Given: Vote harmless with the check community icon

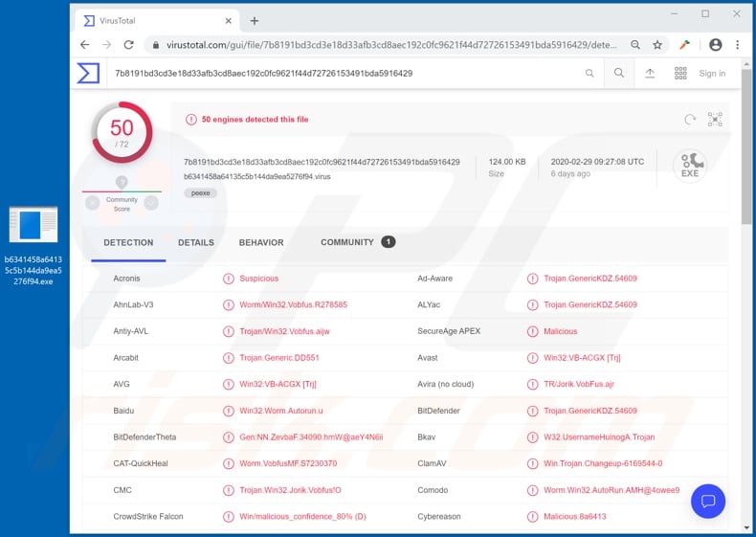Looking at the screenshot, I should (x=151, y=203).
